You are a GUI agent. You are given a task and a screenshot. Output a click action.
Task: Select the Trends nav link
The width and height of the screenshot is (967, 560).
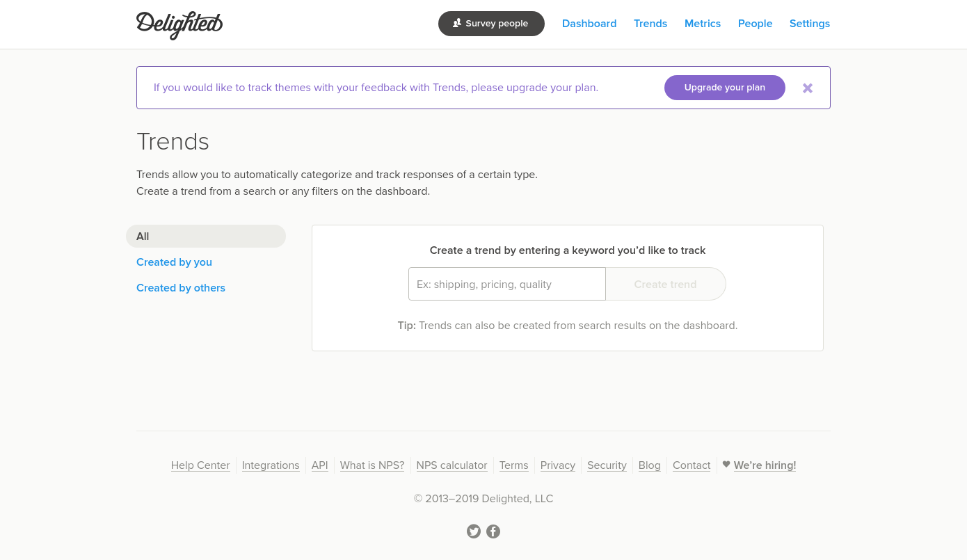(650, 24)
